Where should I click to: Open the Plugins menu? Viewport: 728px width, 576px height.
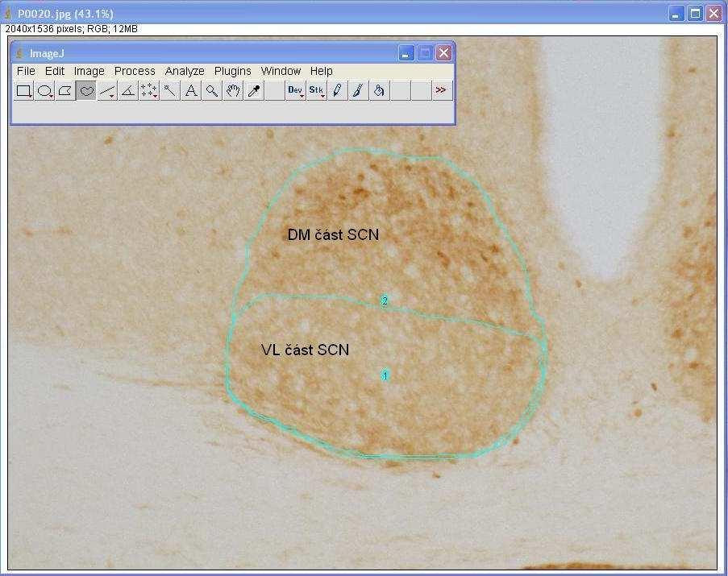point(233,71)
